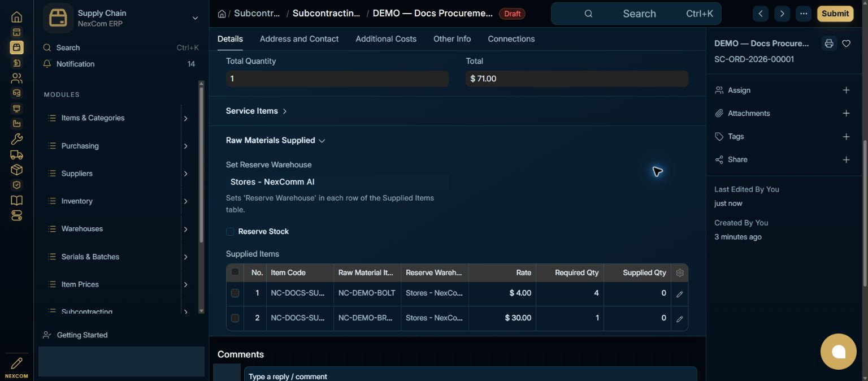
Task: Expand the Suppliers module
Action: click(185, 174)
